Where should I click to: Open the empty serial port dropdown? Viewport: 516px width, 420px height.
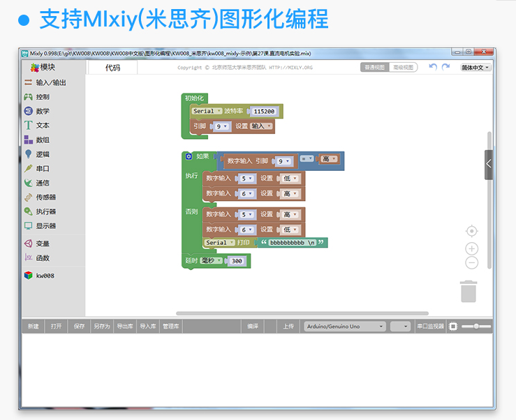400,327
